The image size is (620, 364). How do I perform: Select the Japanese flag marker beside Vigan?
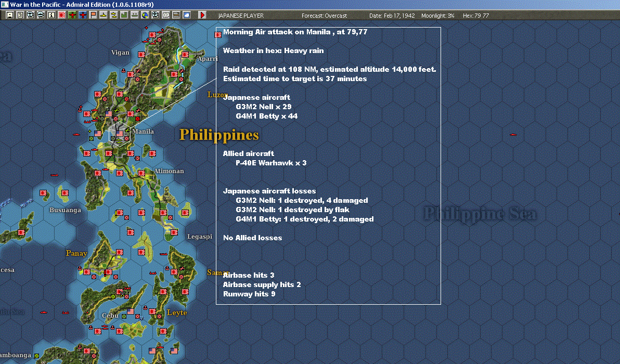click(141, 54)
